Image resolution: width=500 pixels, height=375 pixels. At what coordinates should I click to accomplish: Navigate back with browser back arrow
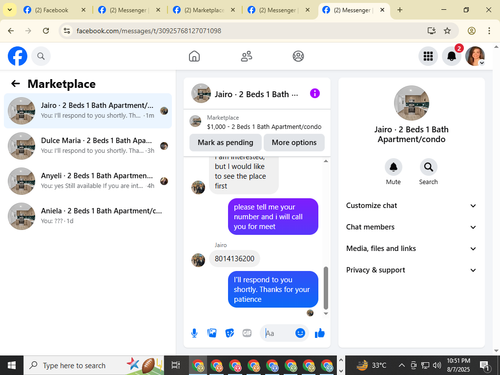coord(11,31)
